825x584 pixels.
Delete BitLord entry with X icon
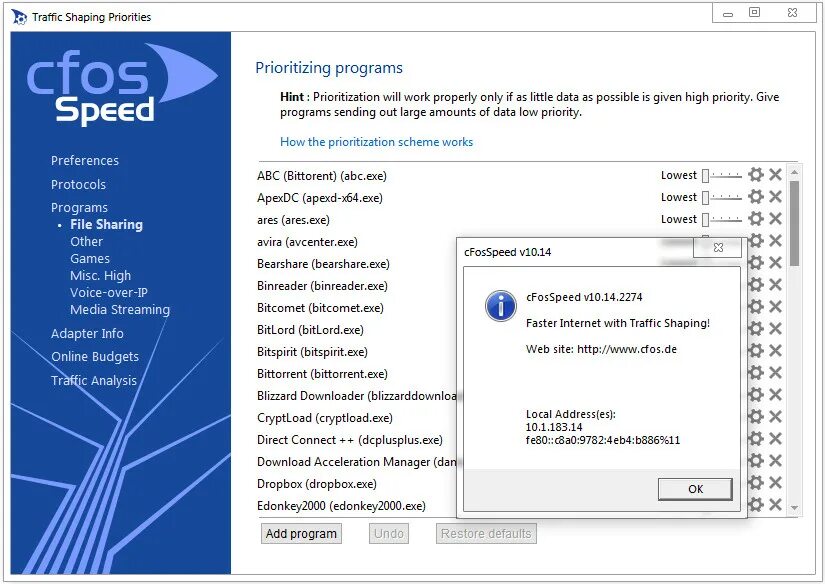pos(775,329)
